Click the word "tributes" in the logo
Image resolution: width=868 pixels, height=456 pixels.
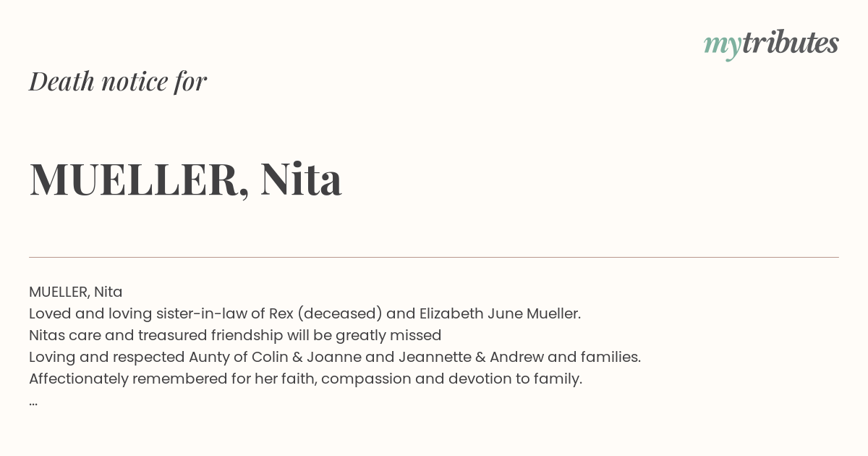pos(791,43)
